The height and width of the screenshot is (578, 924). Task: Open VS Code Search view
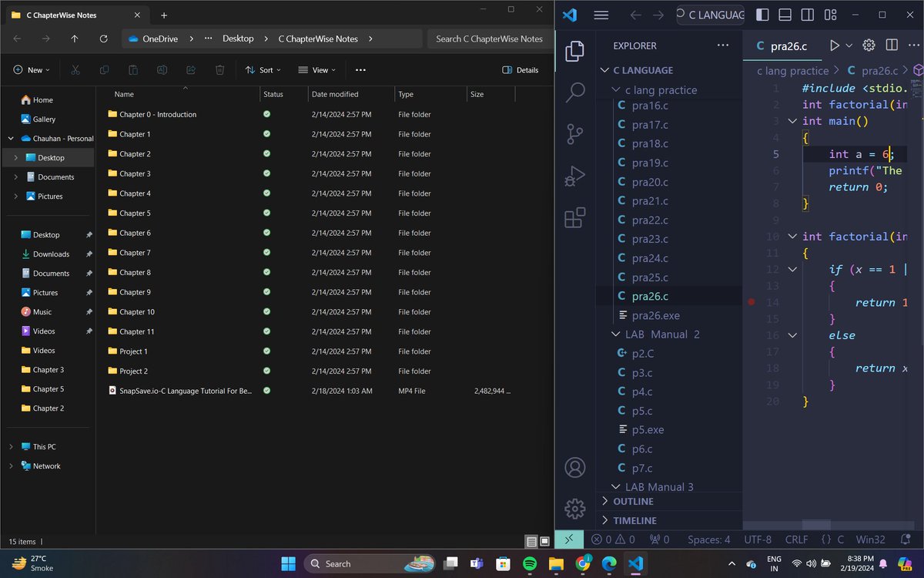click(x=574, y=93)
